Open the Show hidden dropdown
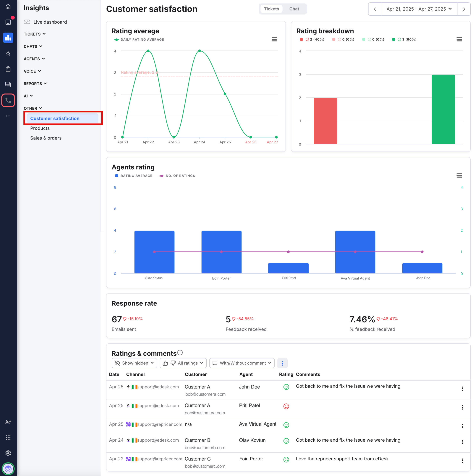 tap(134, 363)
